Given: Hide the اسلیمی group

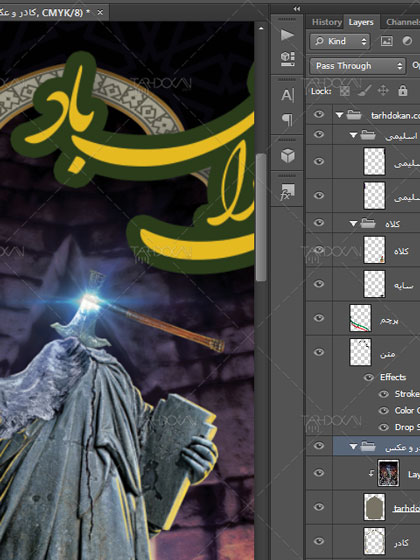Looking at the screenshot, I should click(x=319, y=134).
